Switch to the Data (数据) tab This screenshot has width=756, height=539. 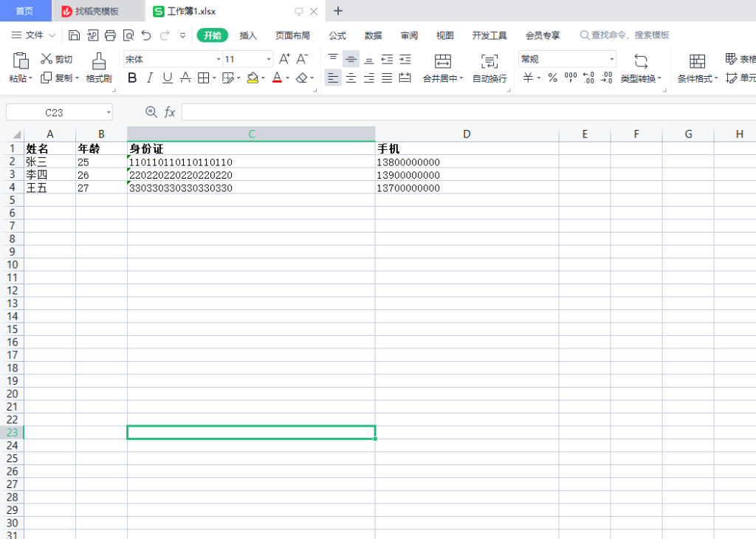(x=373, y=35)
